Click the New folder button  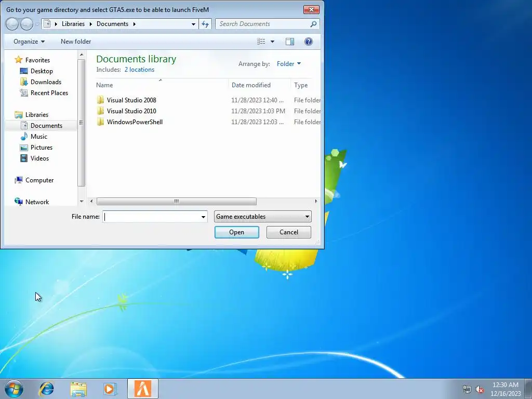coord(76,42)
